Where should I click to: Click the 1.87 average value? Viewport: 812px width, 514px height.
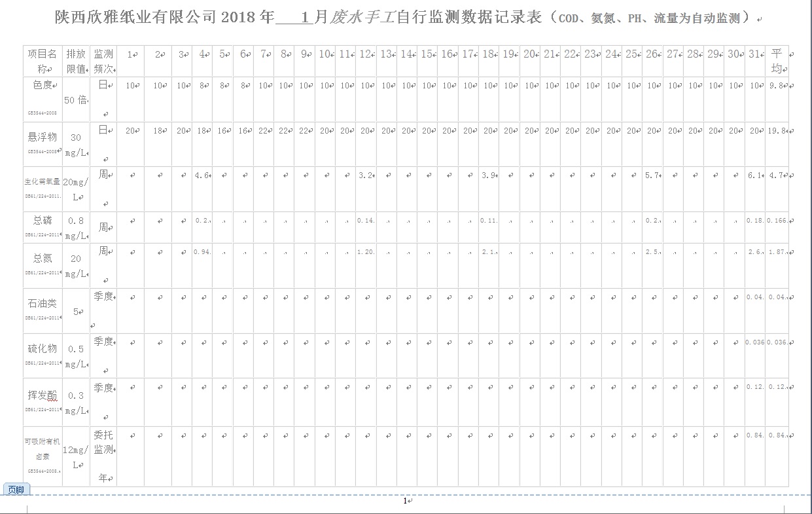[x=777, y=252]
